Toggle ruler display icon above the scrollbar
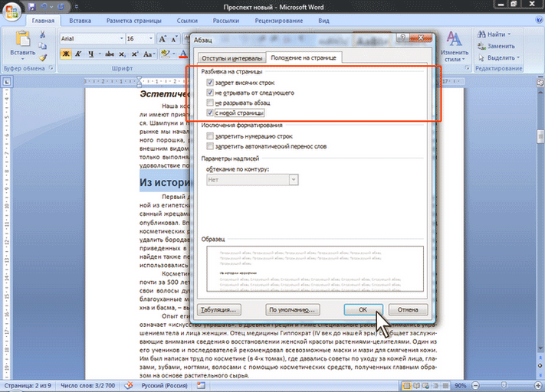 tap(540, 82)
